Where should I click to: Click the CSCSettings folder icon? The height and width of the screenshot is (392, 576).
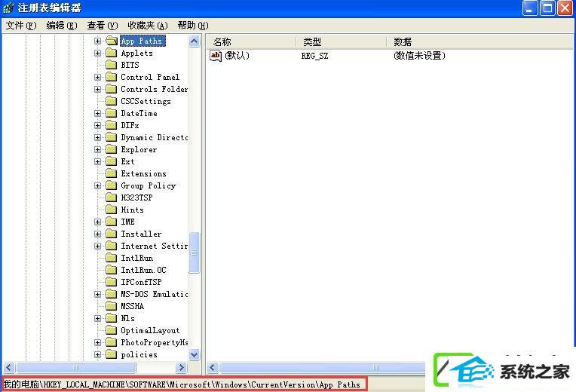(112, 102)
